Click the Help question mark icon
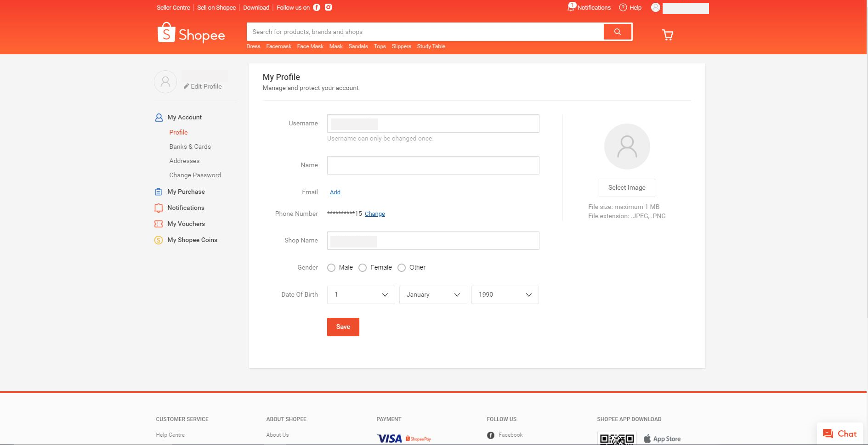Viewport: 868px width, 445px height. 623,7
